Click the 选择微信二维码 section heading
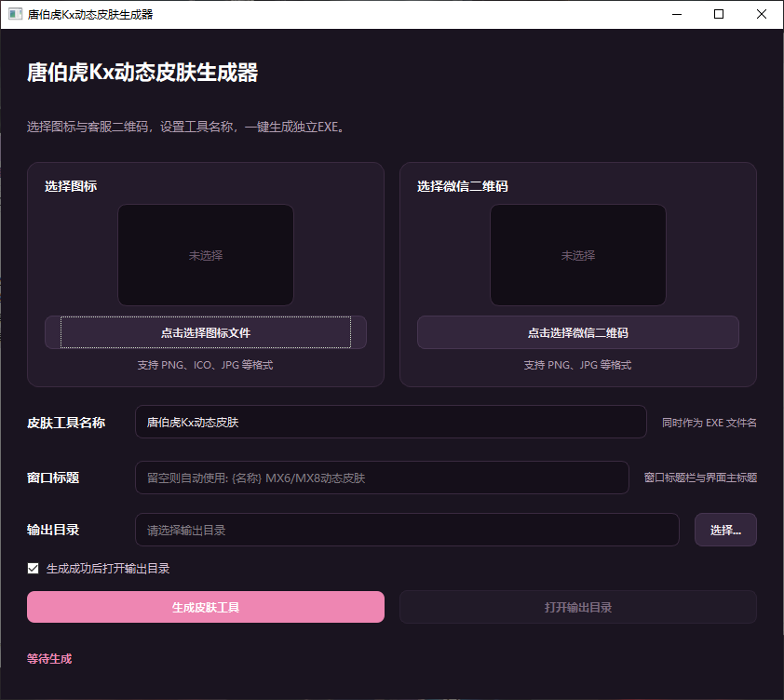This screenshot has height=700, width=784. (x=463, y=186)
